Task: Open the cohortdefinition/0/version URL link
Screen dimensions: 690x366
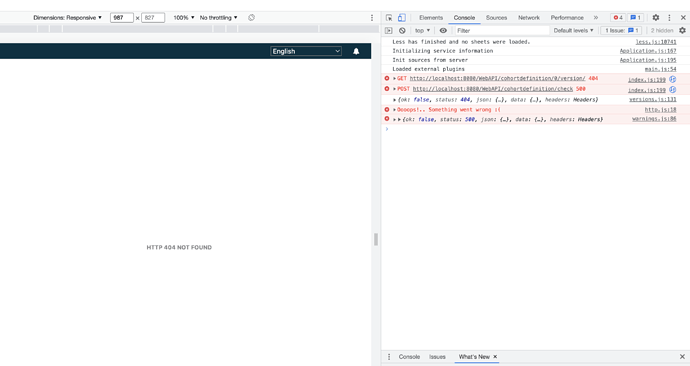Action: point(497,78)
